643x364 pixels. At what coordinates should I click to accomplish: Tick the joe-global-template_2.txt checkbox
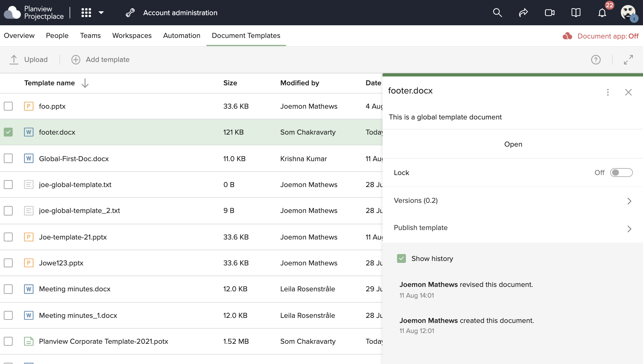coord(8,210)
